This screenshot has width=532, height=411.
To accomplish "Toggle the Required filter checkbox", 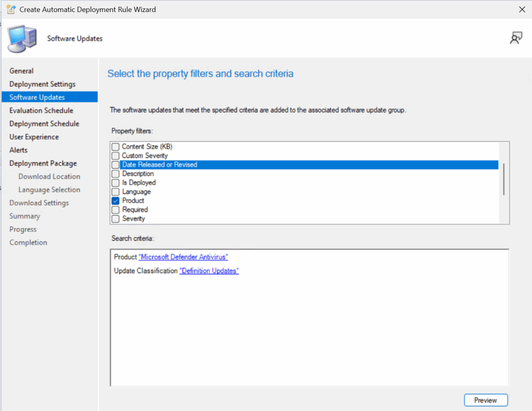I will pyautogui.click(x=115, y=210).
